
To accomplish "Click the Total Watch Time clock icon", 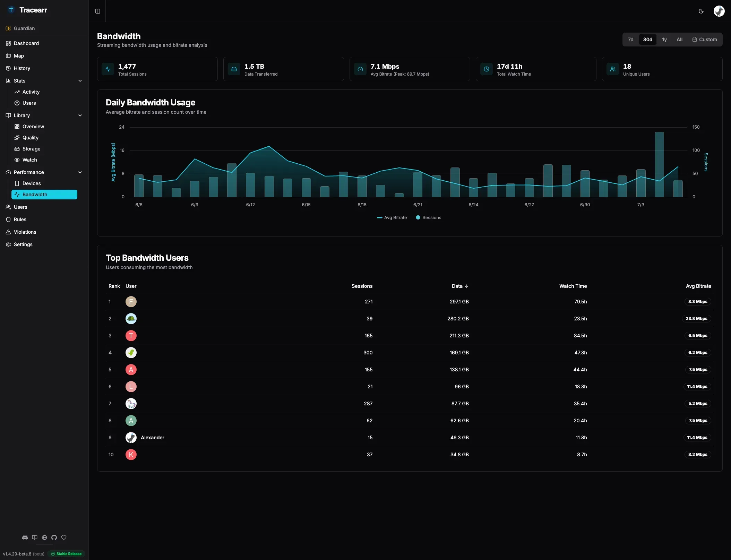I will click(487, 69).
